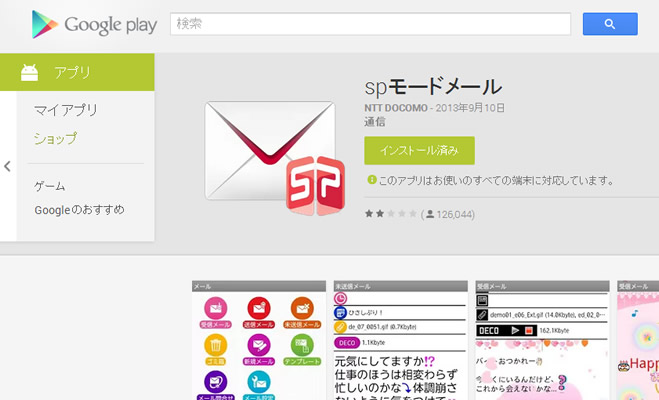Select ショップ in the sidebar
This screenshot has height=400, width=659.
tap(55, 138)
